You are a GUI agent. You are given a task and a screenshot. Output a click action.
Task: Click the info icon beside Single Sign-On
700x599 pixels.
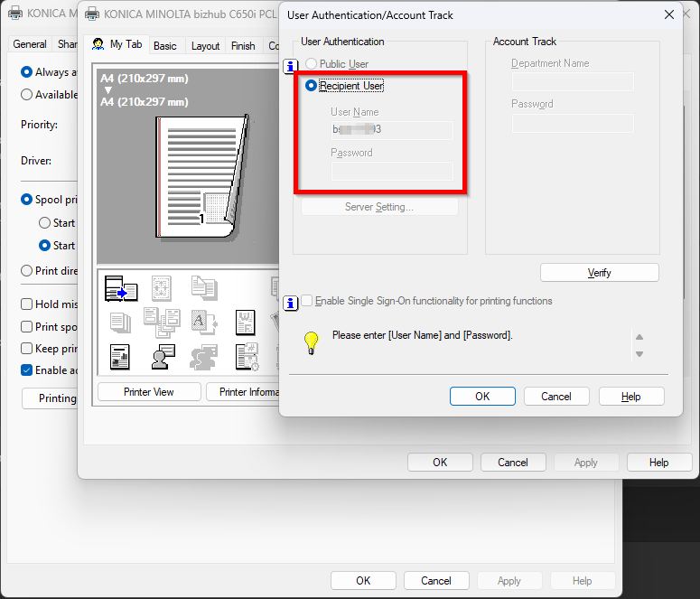click(x=291, y=302)
